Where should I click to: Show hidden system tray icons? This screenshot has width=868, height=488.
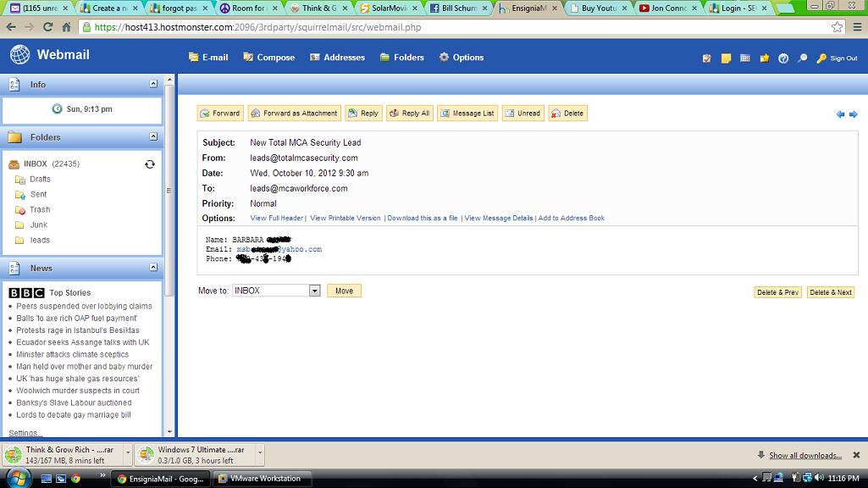755,478
